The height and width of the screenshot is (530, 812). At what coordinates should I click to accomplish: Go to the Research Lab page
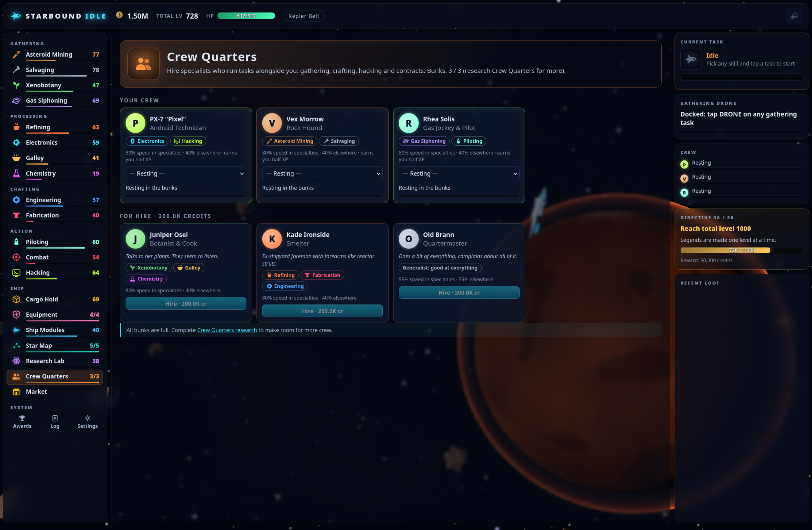click(55, 361)
